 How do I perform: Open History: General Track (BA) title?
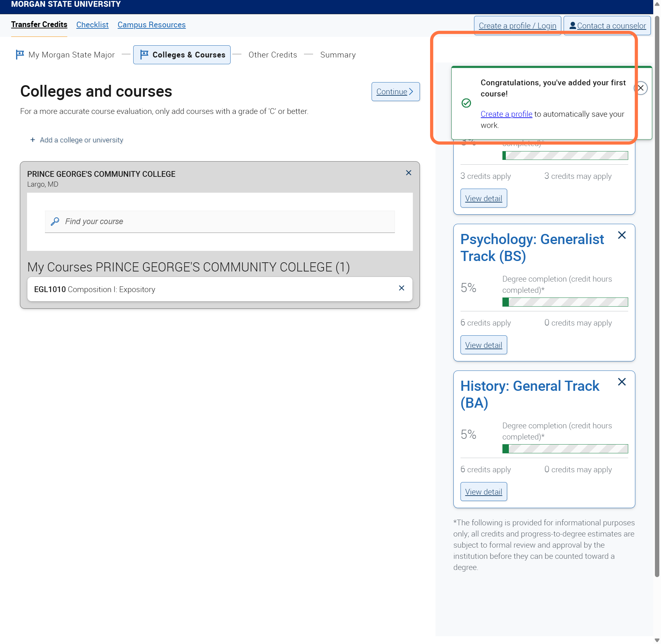(x=530, y=395)
